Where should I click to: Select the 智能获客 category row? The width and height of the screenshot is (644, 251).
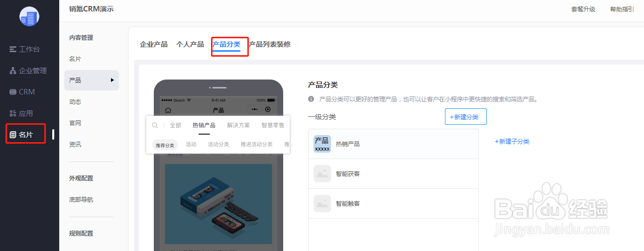393,173
